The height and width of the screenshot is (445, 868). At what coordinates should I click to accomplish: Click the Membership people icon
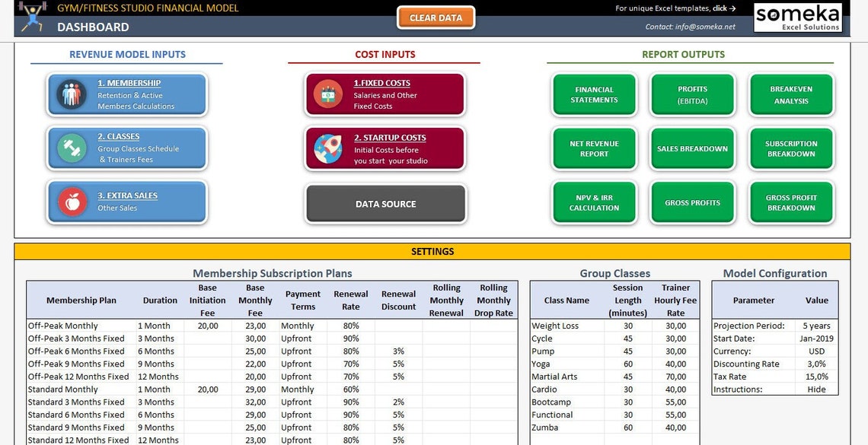pyautogui.click(x=72, y=94)
